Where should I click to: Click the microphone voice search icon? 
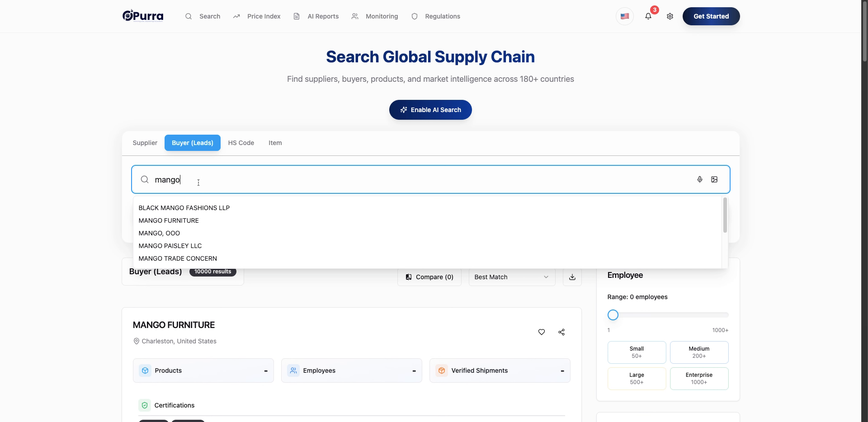699,179
